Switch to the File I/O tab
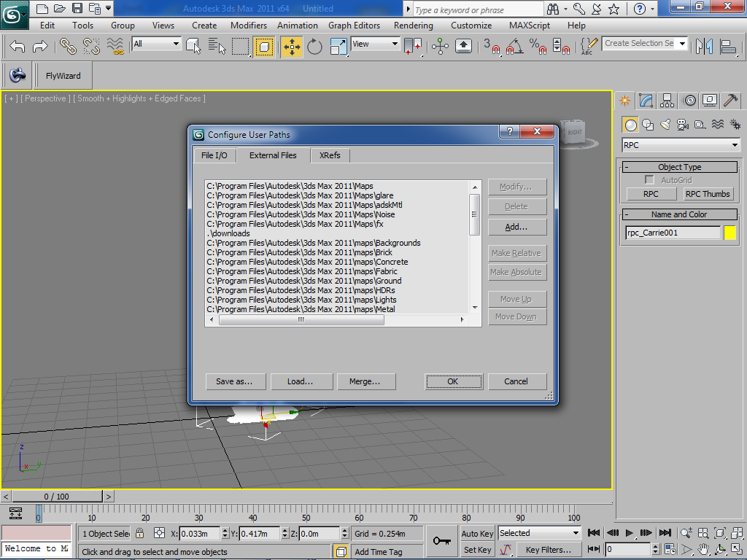Viewport: 747px width, 560px height. (214, 155)
